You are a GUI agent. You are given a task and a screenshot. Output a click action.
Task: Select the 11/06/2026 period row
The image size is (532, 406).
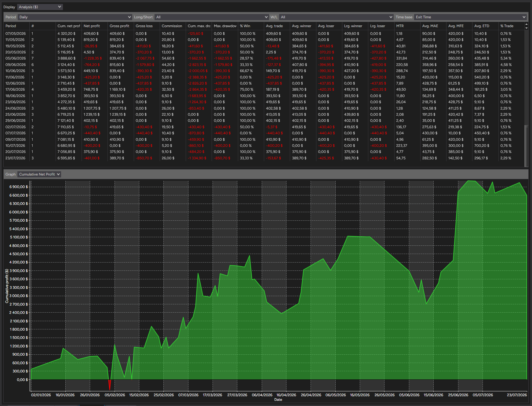(264, 77)
